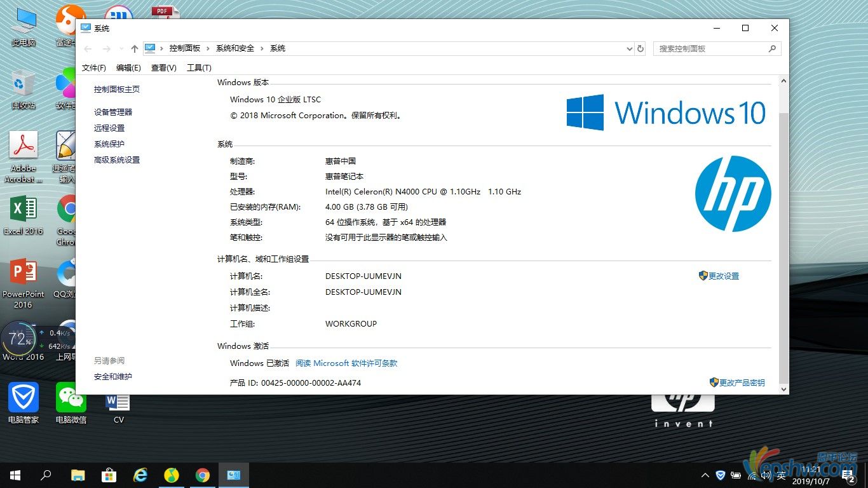The height and width of the screenshot is (488, 868).
Task: Launch Internet Explorer from the taskbar
Action: (140, 475)
